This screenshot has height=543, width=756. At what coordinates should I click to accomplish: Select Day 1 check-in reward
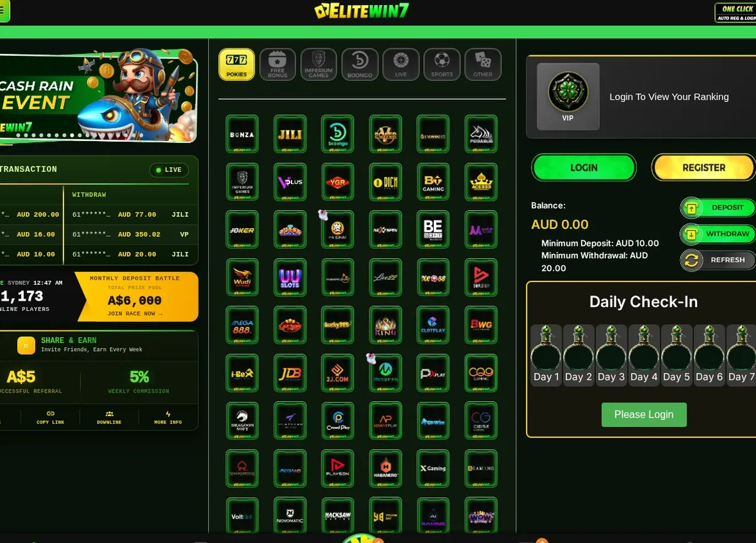tap(546, 355)
